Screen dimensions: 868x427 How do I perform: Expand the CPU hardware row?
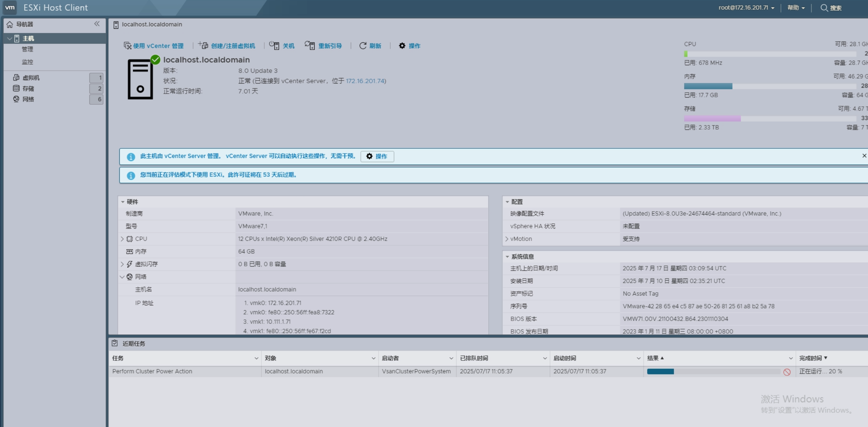(122, 239)
